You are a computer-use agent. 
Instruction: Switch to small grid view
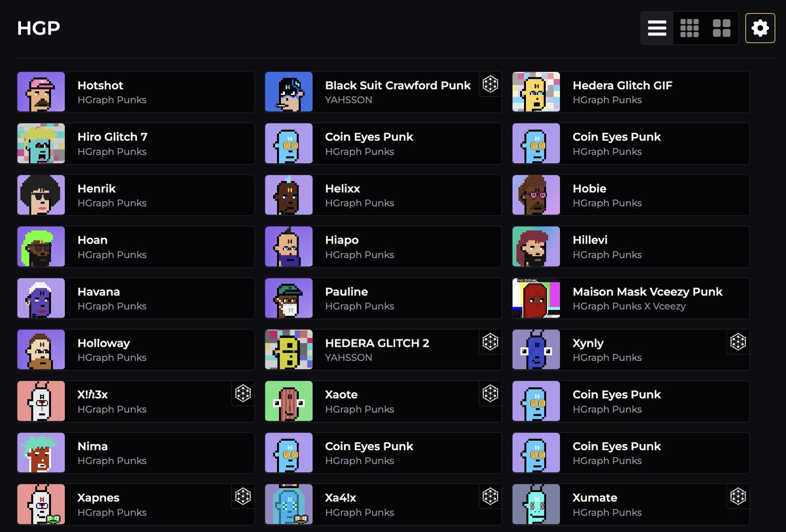(x=690, y=28)
